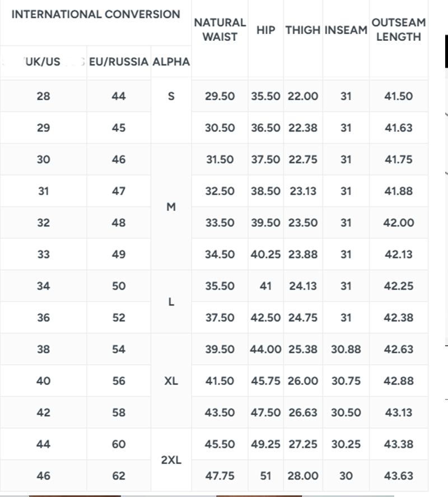Click the OUTSEAM LENGTH column header

[x=399, y=30]
